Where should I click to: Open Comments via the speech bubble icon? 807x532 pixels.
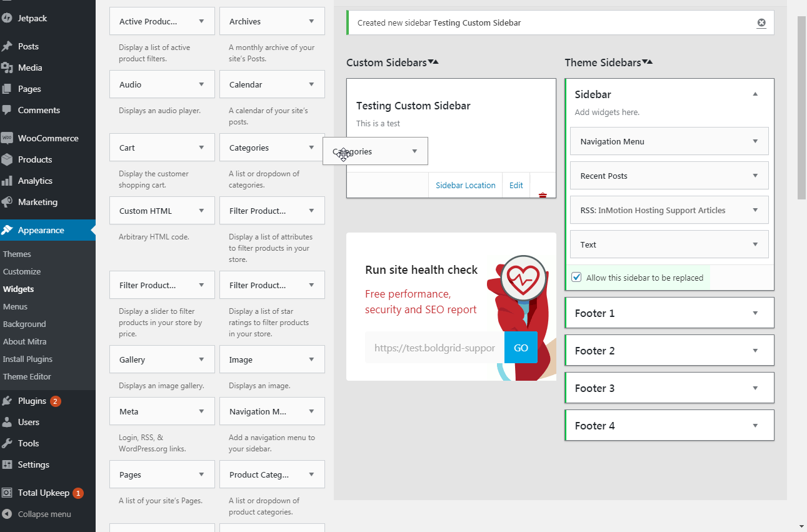coord(11,110)
